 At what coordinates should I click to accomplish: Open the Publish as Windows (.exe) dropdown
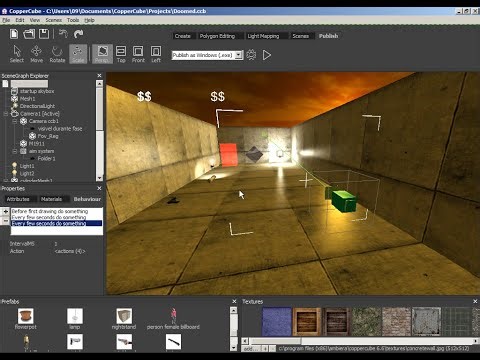[239, 55]
